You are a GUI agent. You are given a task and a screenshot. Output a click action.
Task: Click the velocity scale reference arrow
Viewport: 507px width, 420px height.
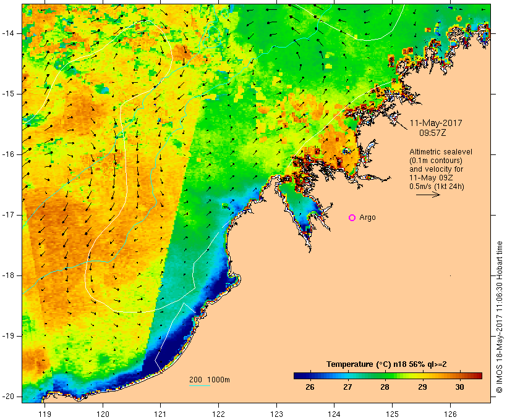coord(428,195)
